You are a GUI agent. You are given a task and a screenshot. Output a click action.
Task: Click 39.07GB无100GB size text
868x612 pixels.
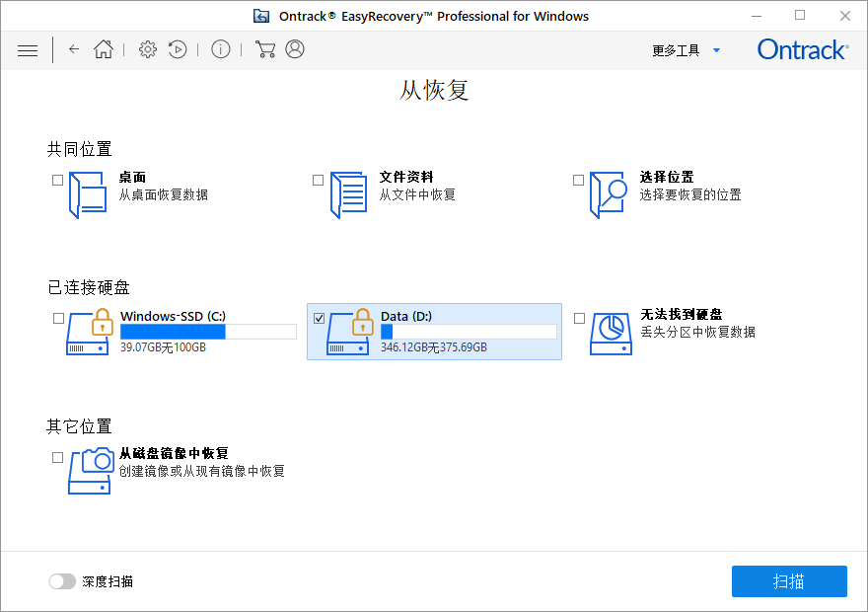[x=164, y=347]
